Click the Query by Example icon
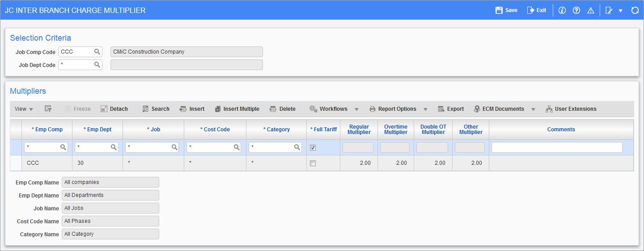This screenshot has height=251, width=644. 48,109
